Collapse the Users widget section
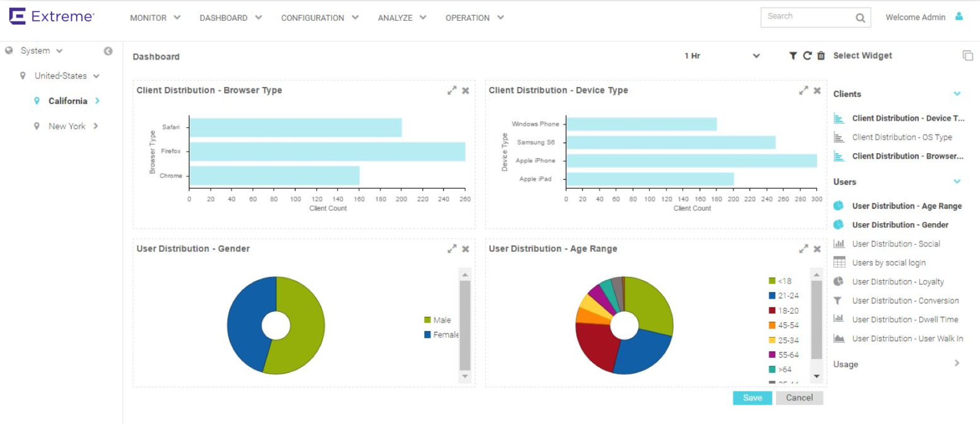Screen dimensions: 980x424 click(957, 181)
